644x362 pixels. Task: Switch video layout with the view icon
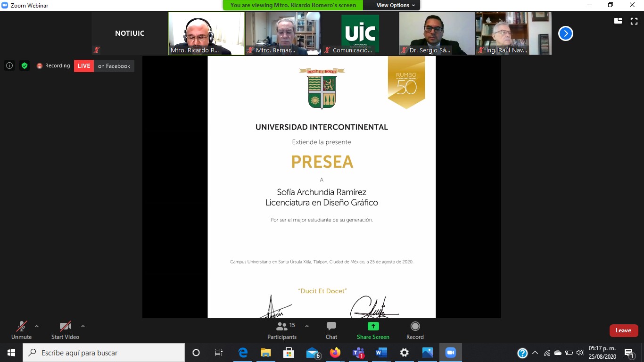pos(618,21)
